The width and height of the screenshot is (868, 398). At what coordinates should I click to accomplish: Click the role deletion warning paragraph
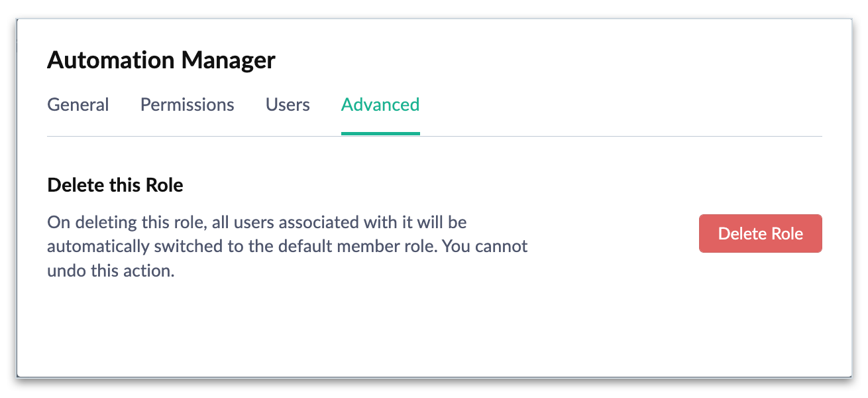click(x=287, y=247)
